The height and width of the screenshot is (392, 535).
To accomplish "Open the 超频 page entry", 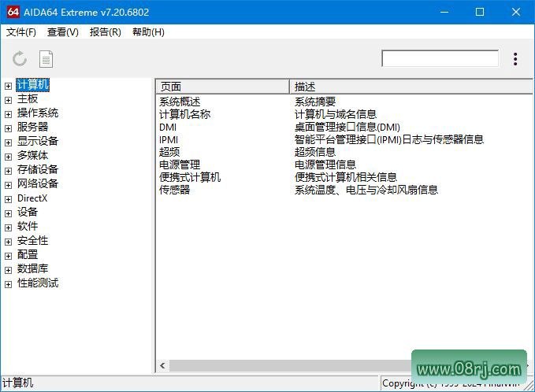I will [x=169, y=152].
